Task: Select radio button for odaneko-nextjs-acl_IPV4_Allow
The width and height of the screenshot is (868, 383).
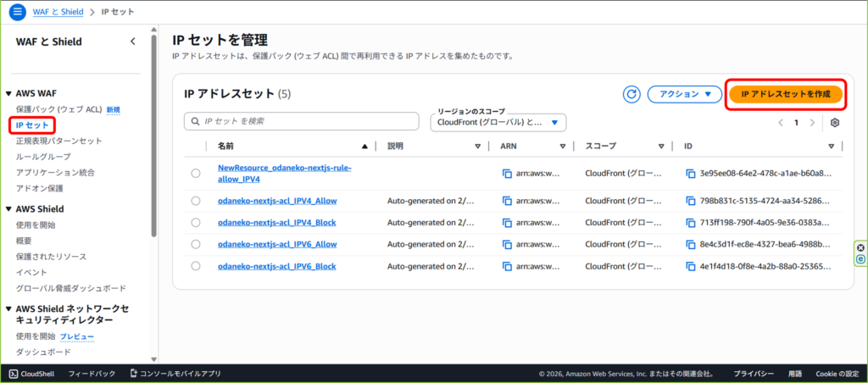Action: pos(196,201)
